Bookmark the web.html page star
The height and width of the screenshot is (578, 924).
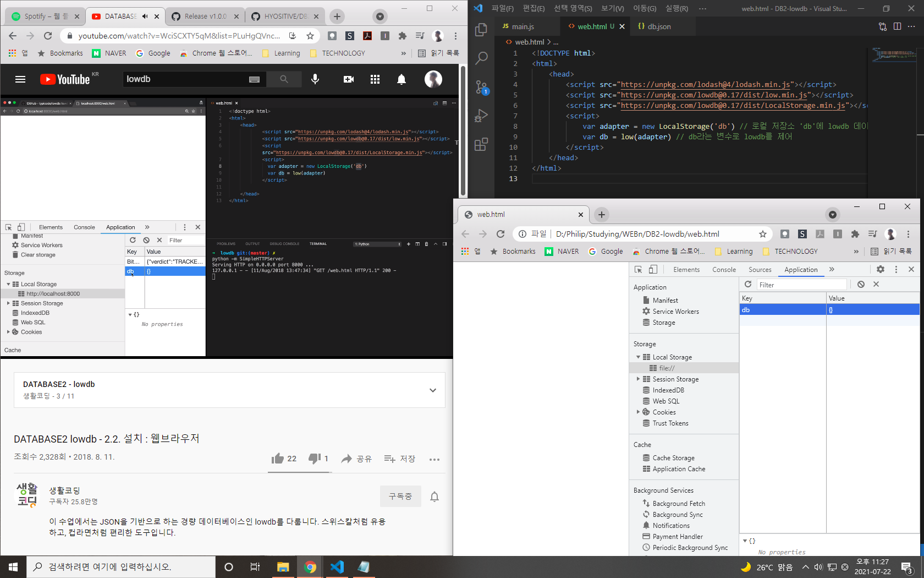pyautogui.click(x=763, y=234)
